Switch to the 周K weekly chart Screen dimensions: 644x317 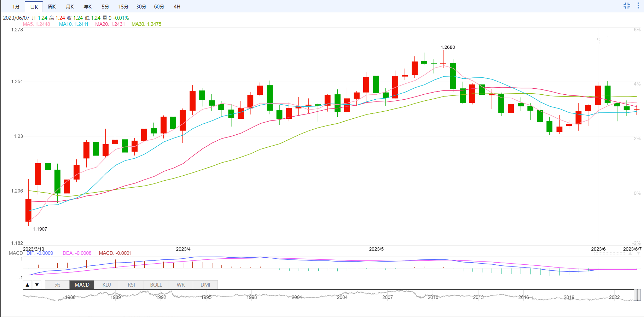coord(52,7)
